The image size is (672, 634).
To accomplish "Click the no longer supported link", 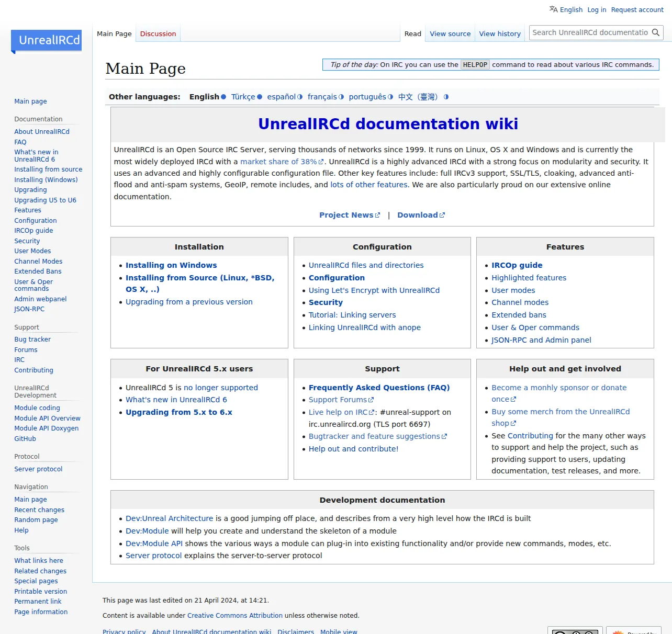I will [220, 388].
